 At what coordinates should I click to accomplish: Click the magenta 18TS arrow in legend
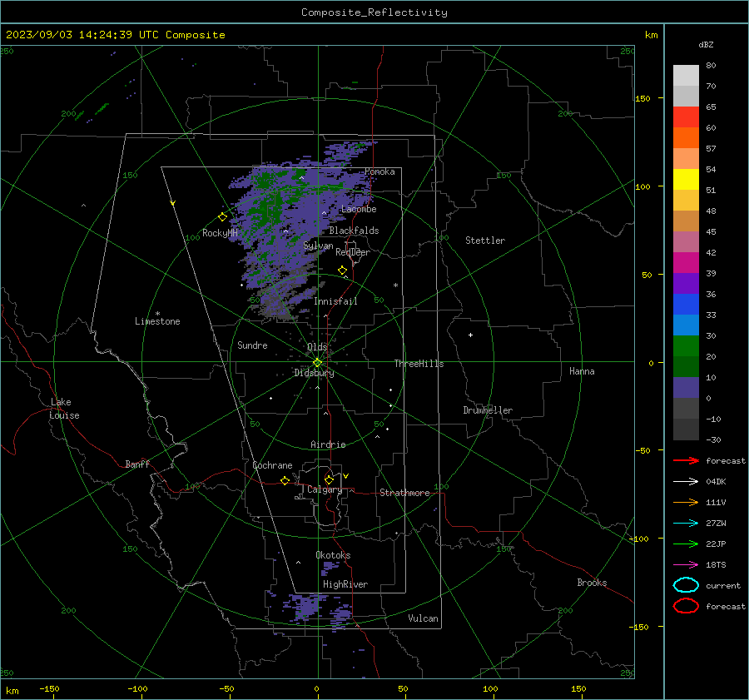point(686,565)
